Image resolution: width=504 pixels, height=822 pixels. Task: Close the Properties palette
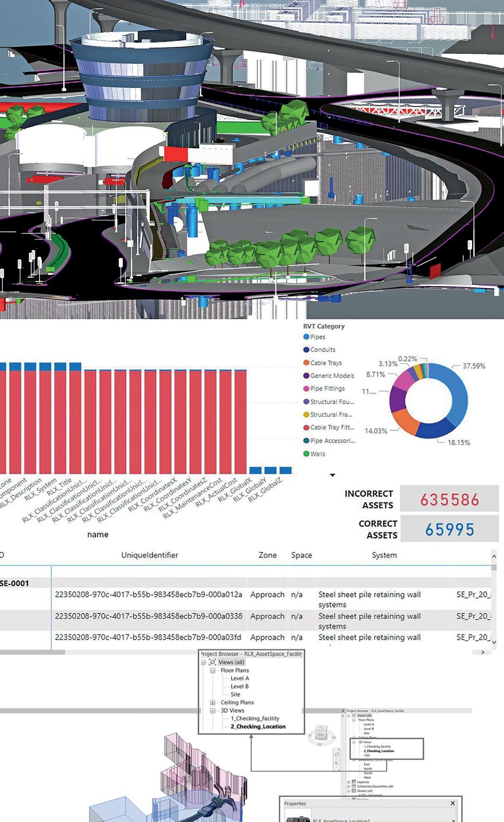[453, 803]
